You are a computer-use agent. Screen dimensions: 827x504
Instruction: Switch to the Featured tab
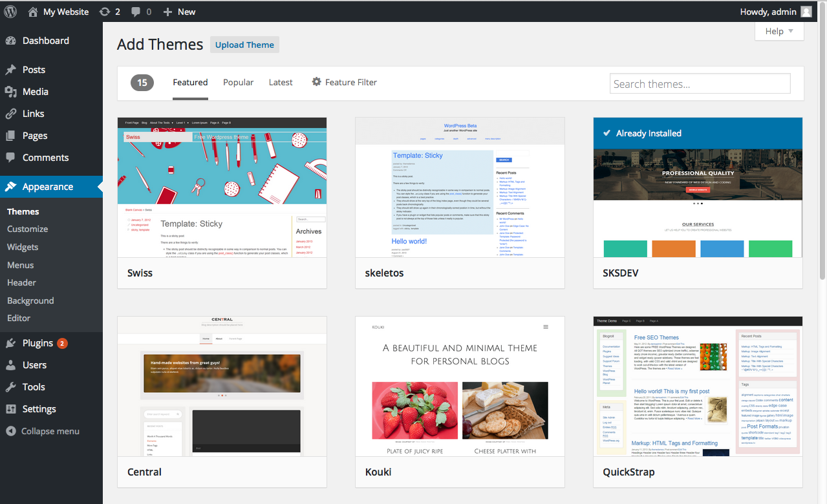coord(190,82)
